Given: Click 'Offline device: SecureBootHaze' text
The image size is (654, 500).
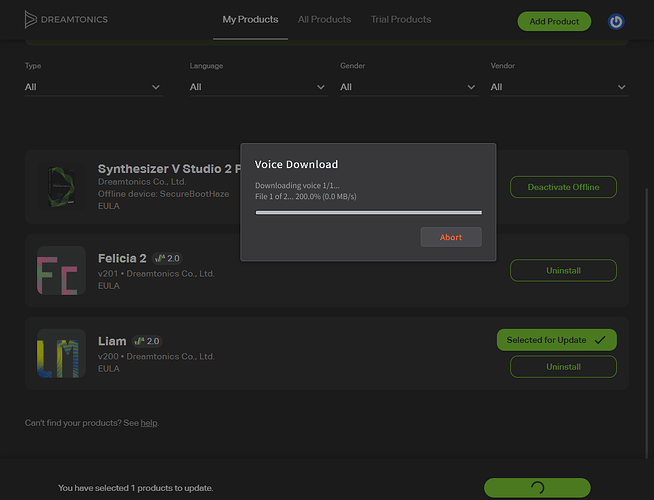Looking at the screenshot, I should point(164,194).
